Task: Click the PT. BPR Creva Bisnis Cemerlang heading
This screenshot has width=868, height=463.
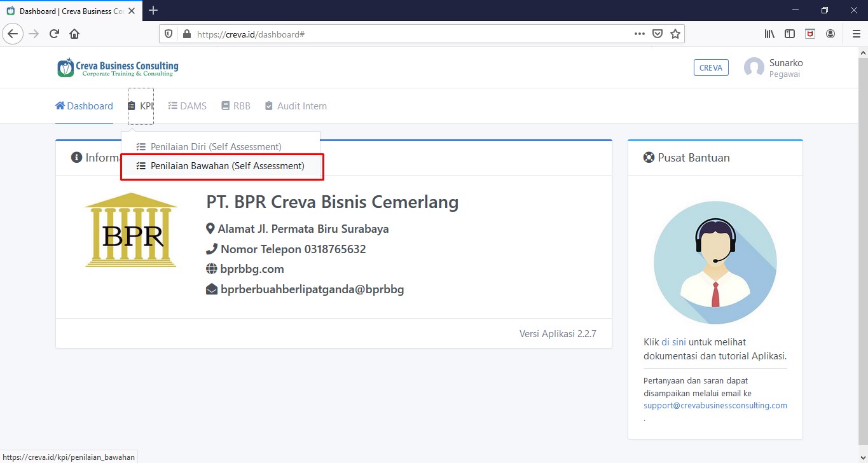Action: pos(333,202)
